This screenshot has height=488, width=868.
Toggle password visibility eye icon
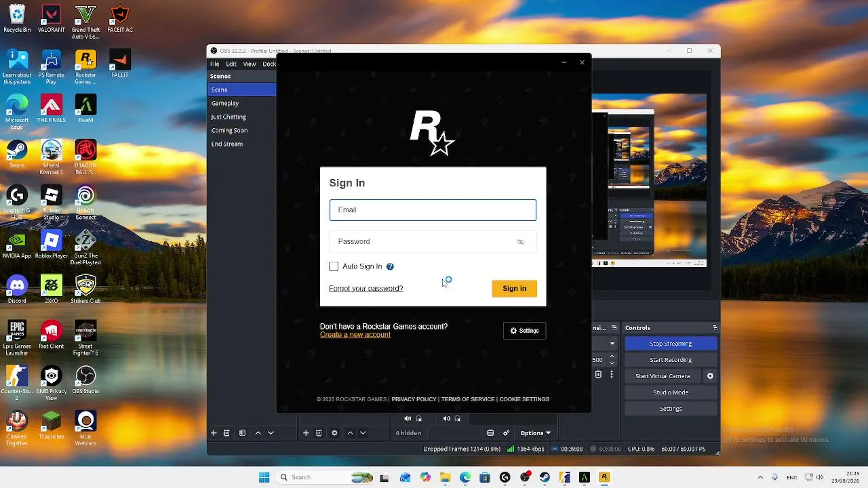point(521,242)
